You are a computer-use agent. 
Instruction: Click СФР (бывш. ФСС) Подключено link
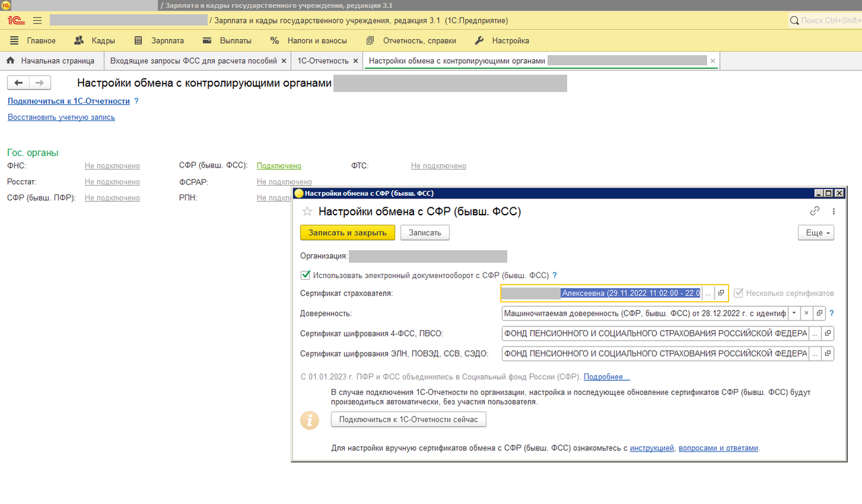[279, 166]
